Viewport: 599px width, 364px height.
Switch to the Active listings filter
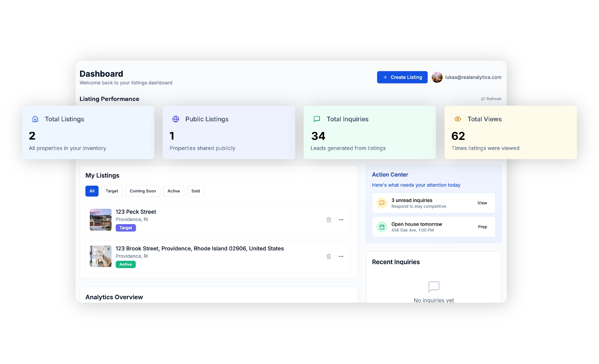[x=173, y=191]
